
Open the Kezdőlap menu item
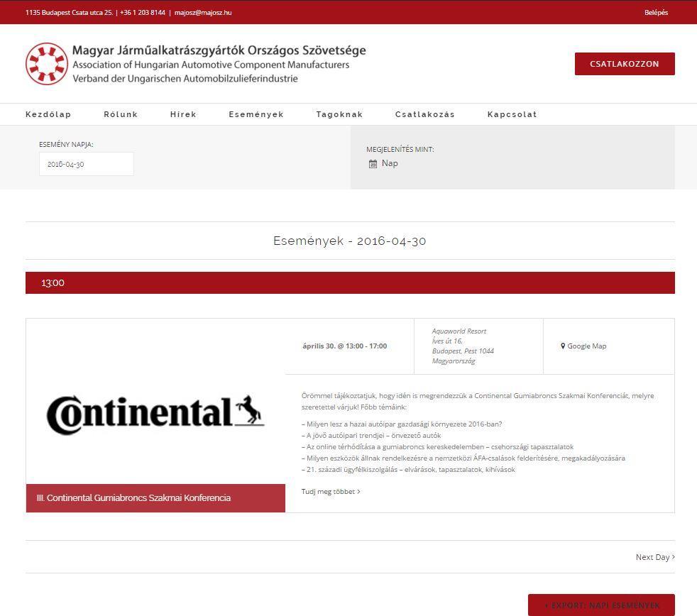(48, 114)
